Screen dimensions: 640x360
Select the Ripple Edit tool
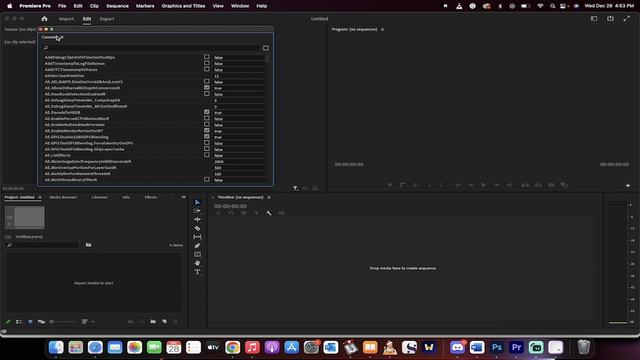click(x=198, y=220)
